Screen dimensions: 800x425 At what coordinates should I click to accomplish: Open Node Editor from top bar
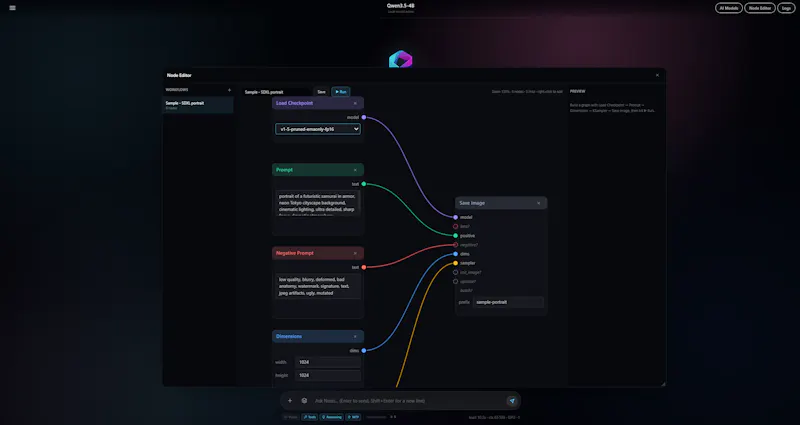click(x=760, y=8)
